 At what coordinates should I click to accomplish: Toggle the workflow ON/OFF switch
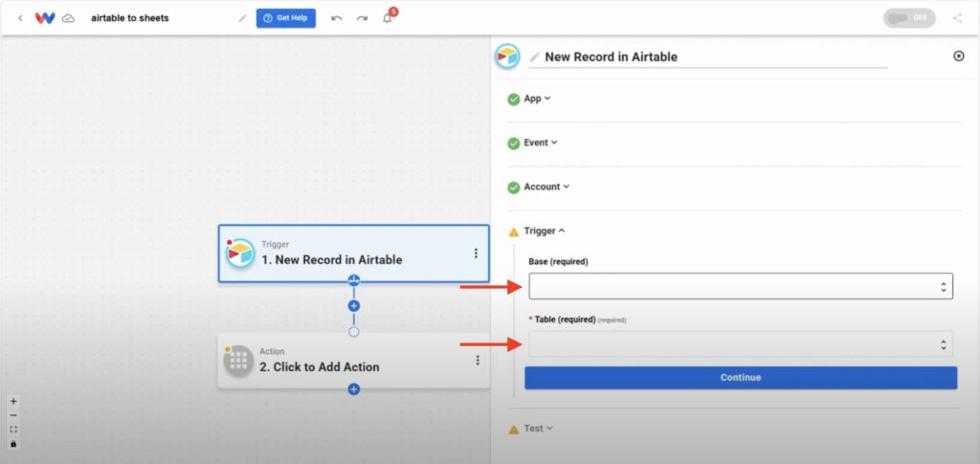909,18
